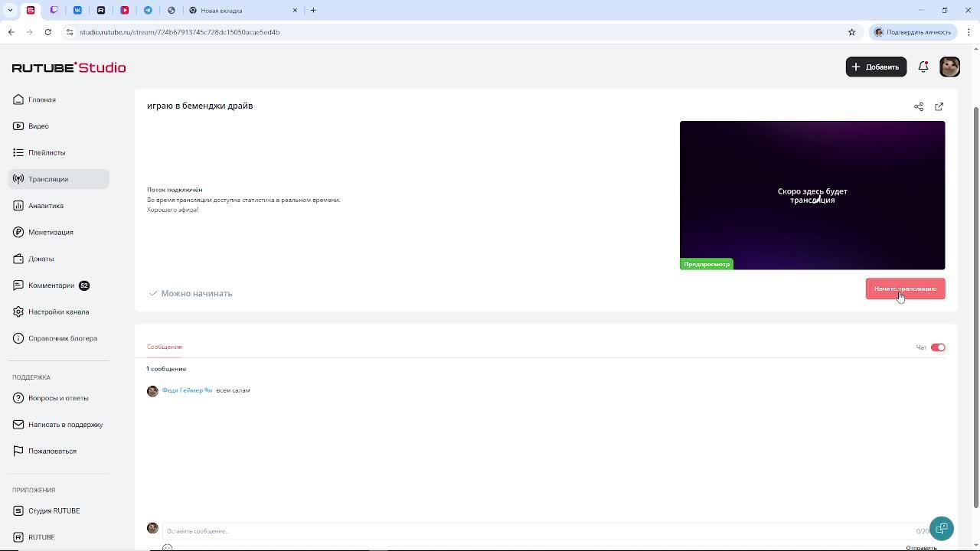Click the Поток подключён status text
This screenshot has height=551, width=980.
pyautogui.click(x=175, y=190)
